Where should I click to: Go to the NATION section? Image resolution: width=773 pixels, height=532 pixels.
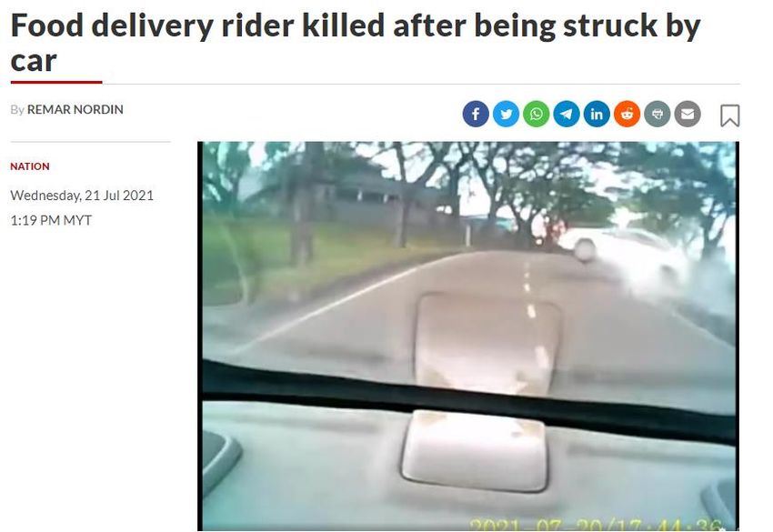tap(30, 166)
